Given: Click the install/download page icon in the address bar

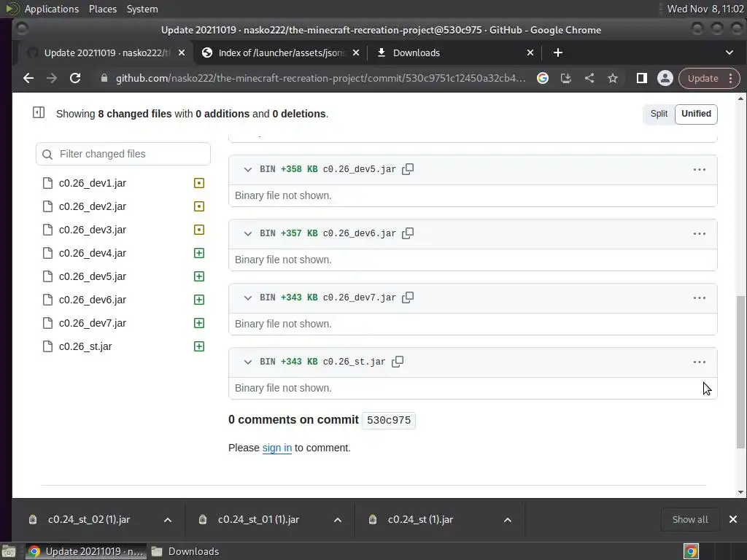Looking at the screenshot, I should 566,78.
